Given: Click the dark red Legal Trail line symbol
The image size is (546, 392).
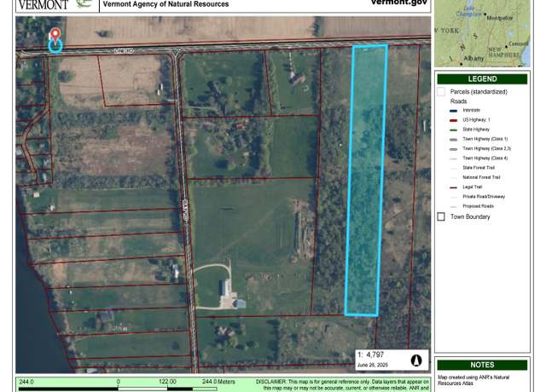Looking at the screenshot, I should click(x=453, y=187).
